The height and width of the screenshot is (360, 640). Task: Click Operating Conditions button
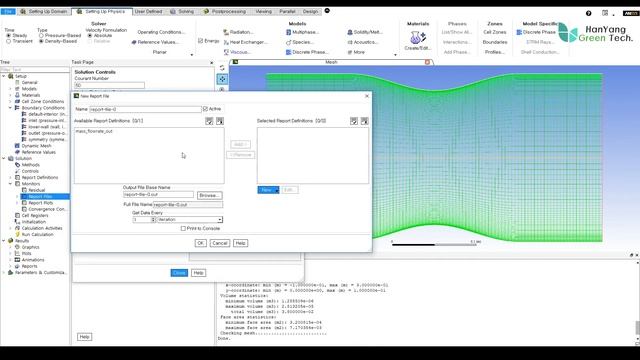tap(161, 32)
